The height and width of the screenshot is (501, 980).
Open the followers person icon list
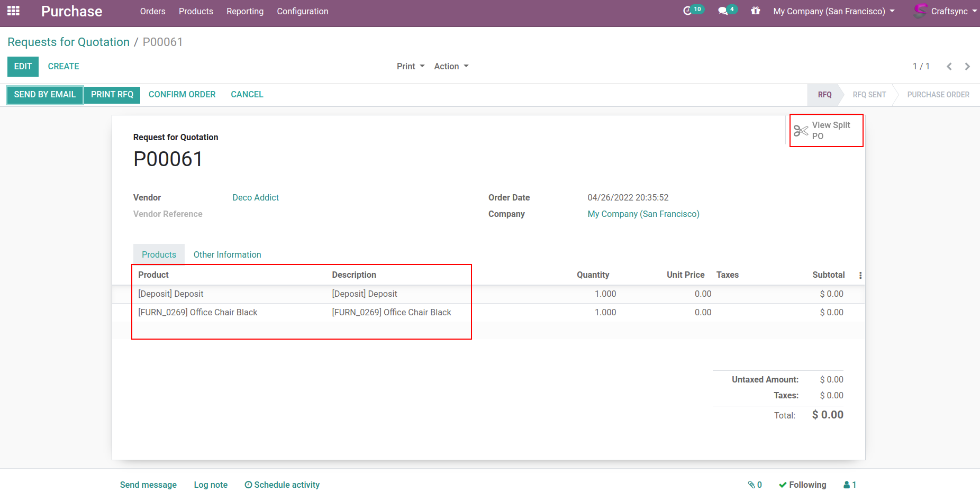(x=850, y=485)
